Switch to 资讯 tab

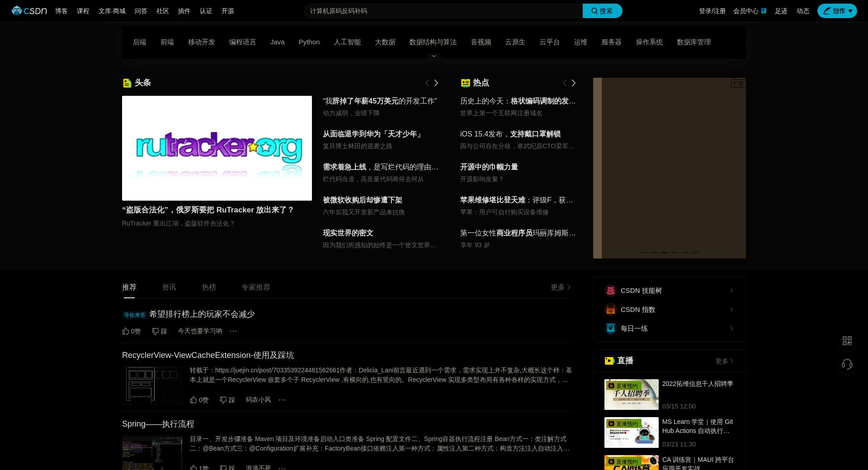tap(169, 287)
